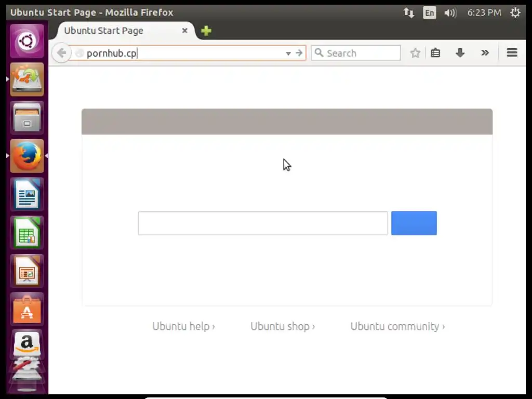Open the system power gear menu
Image resolution: width=532 pixels, height=399 pixels.
(x=515, y=12)
